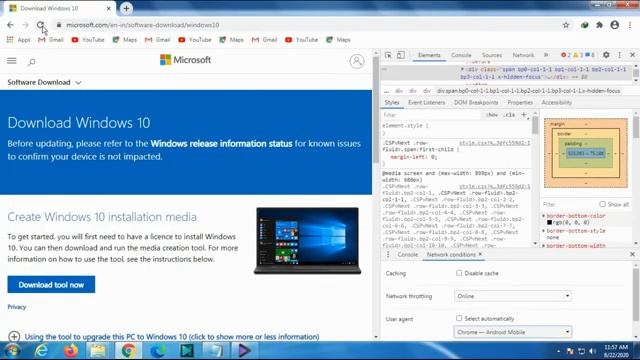Switch to the DevTools Network tab
This screenshot has height=360, width=640.
coord(523,55)
